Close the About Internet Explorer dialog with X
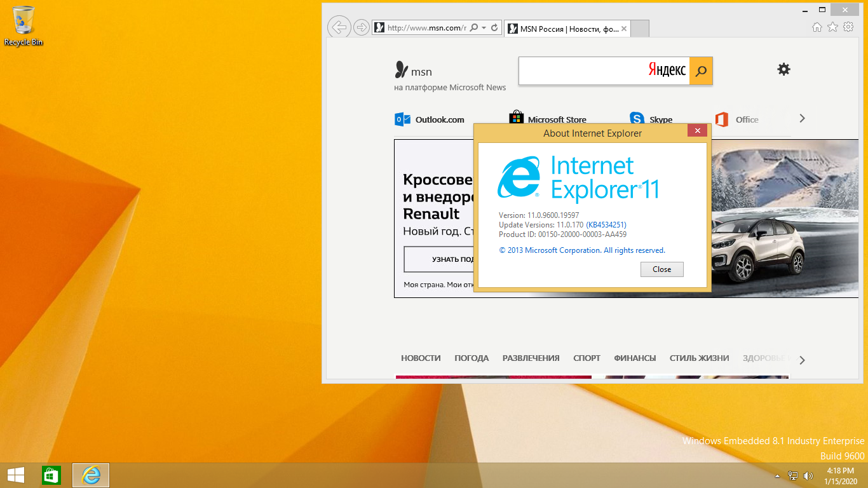This screenshot has height=488, width=868. 697,131
